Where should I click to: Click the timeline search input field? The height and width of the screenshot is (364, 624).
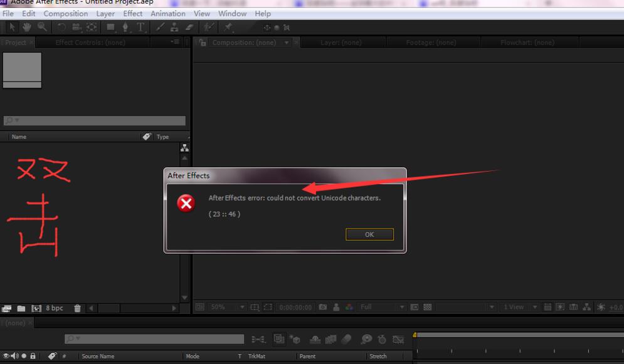(x=154, y=339)
